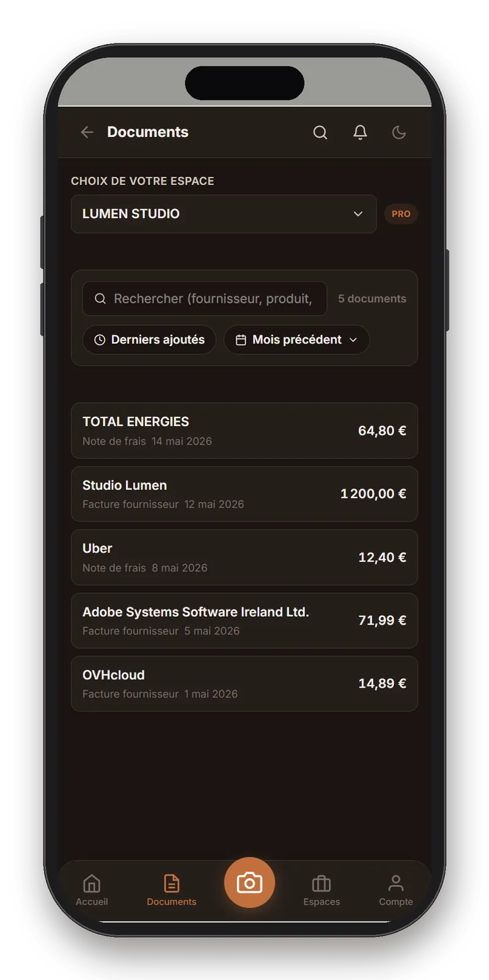
Task: Open the TOTAL ENERGIES expense note
Action: [244, 430]
